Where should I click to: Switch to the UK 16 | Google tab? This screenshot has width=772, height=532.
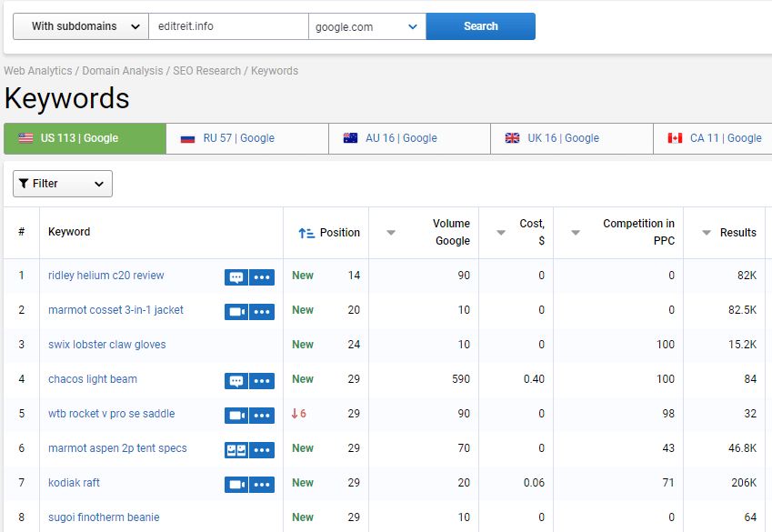click(572, 138)
